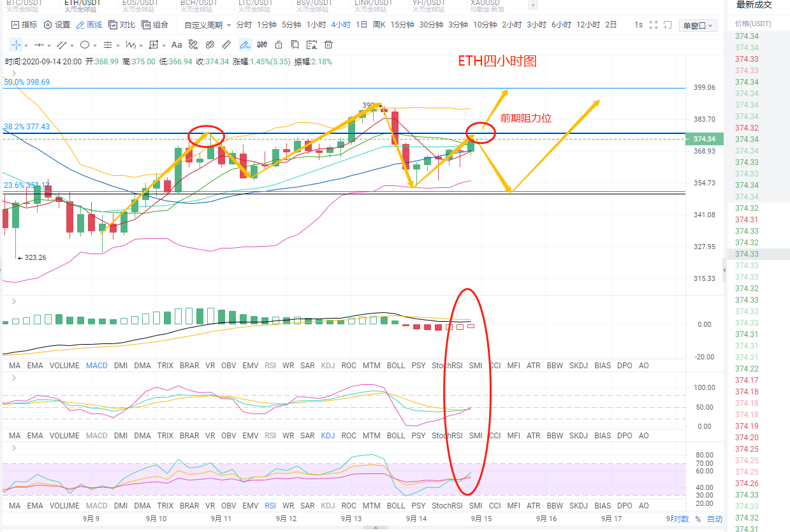This screenshot has height=532, width=790.
Task: Click the Aa text annotation tool
Action: (x=177, y=45)
